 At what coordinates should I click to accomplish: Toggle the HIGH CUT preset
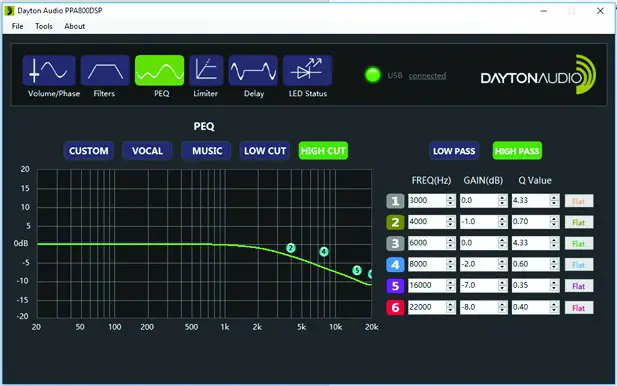[323, 151]
